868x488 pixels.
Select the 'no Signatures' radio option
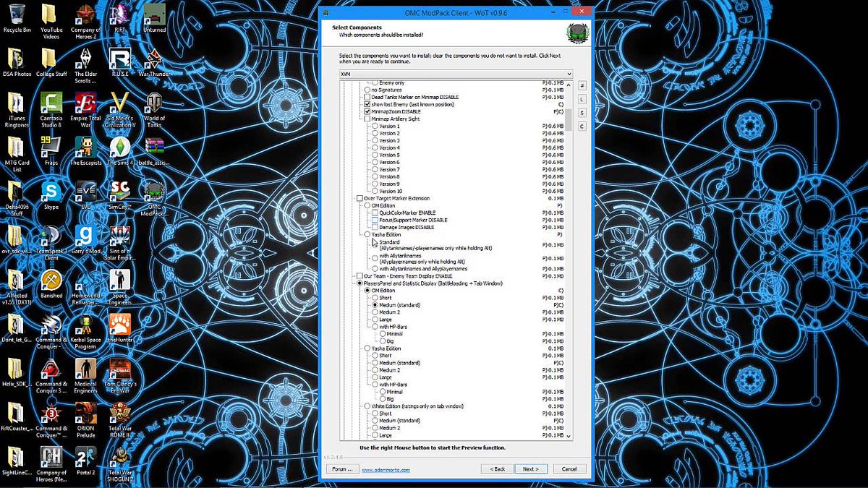(x=367, y=90)
